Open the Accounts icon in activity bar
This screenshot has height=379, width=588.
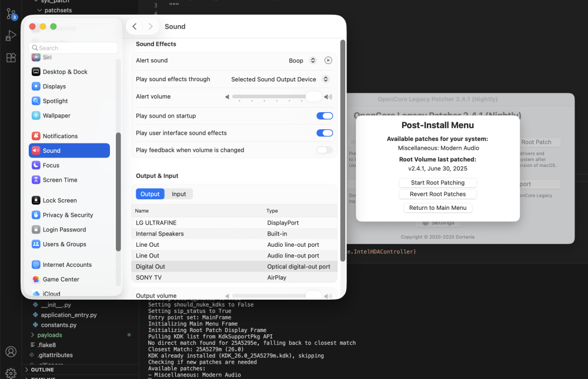coord(11,351)
